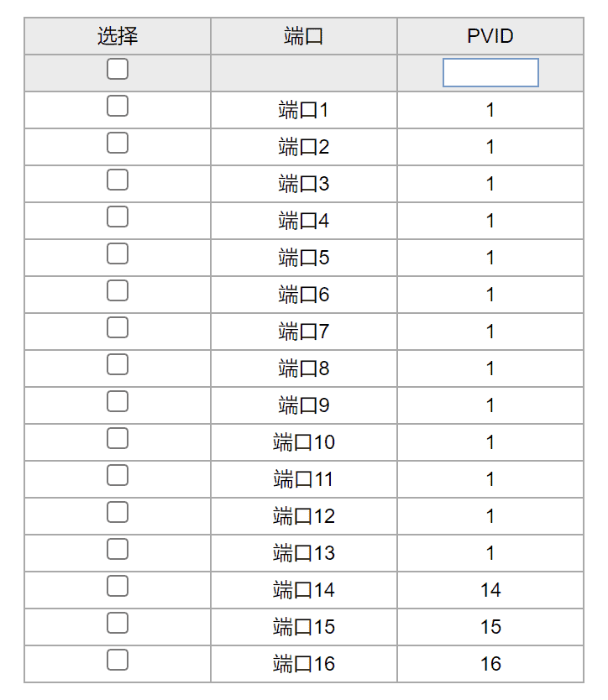This screenshot has height=700, width=608.
Task: Tick the checkbox for 端口11
Action: (x=118, y=476)
